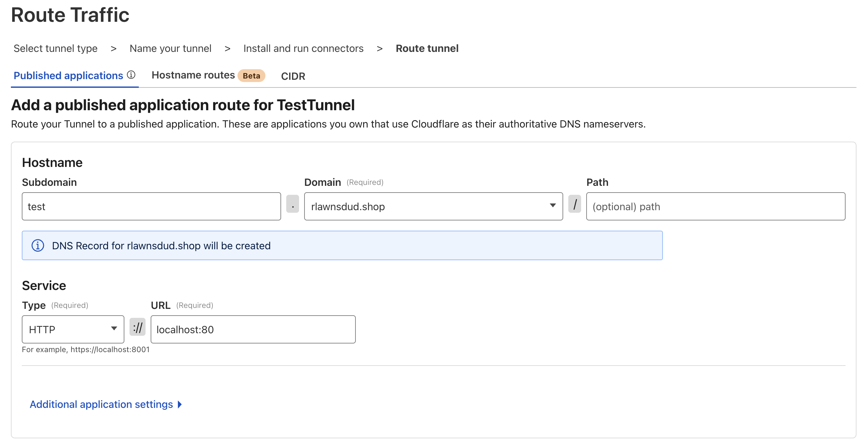Open the service Type dropdown set to HTTP
Screen dimensions: 868x446
point(73,329)
